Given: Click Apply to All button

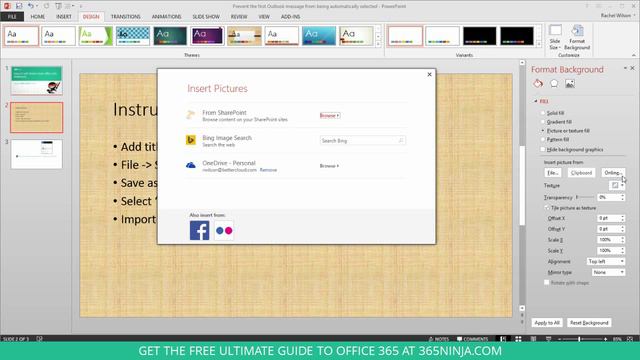Looking at the screenshot, I should [x=547, y=322].
